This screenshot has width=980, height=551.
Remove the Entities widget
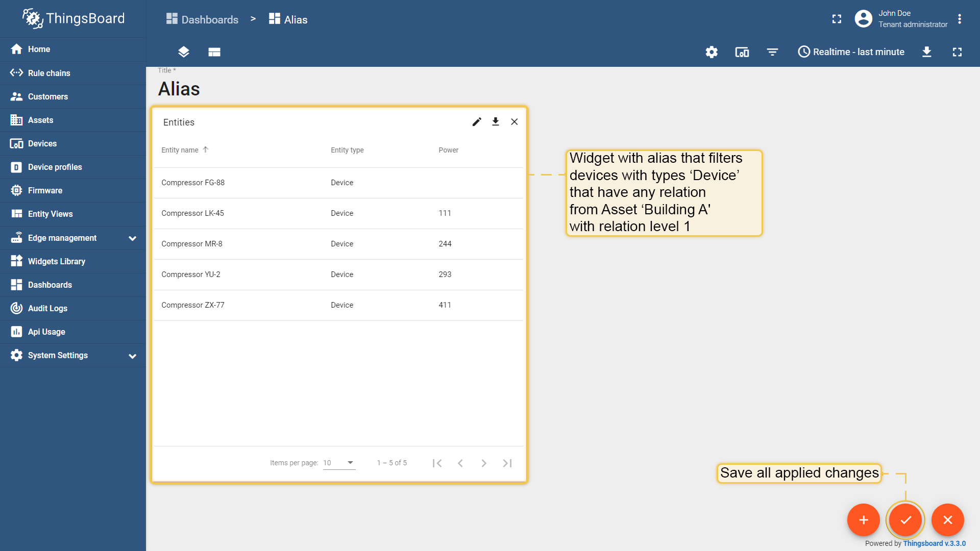point(514,122)
